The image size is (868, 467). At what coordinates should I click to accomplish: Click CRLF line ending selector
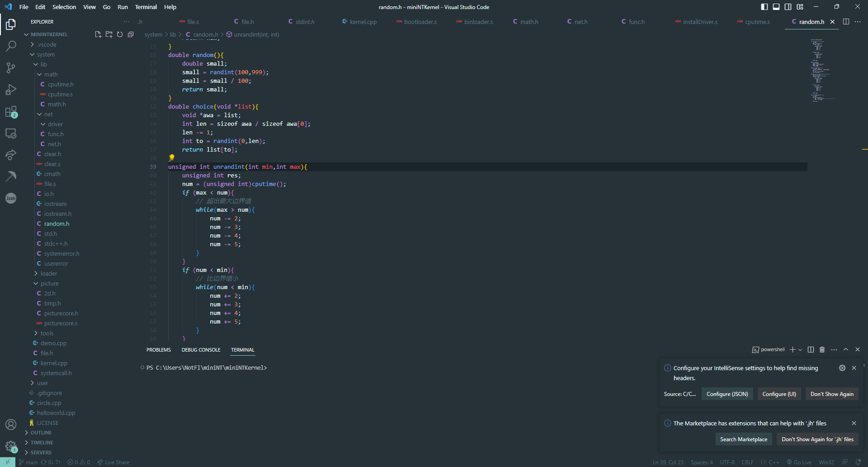(747, 462)
